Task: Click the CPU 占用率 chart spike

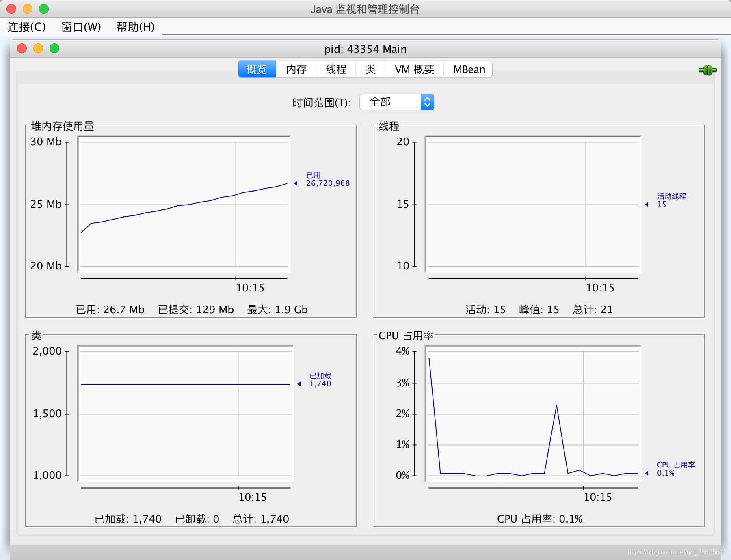Action: point(556,406)
